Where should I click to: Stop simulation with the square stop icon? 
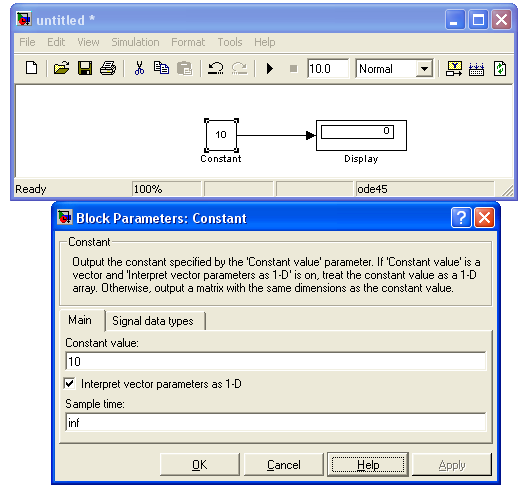pyautogui.click(x=294, y=69)
